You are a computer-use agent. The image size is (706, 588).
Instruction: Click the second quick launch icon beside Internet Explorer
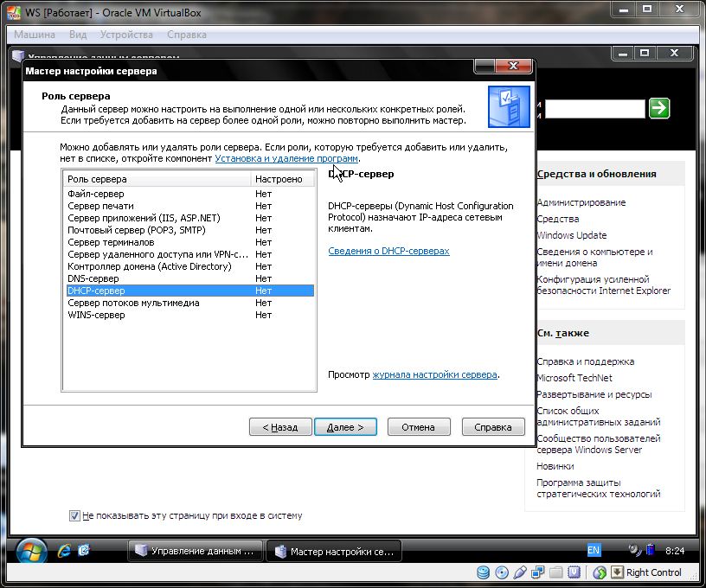84,551
